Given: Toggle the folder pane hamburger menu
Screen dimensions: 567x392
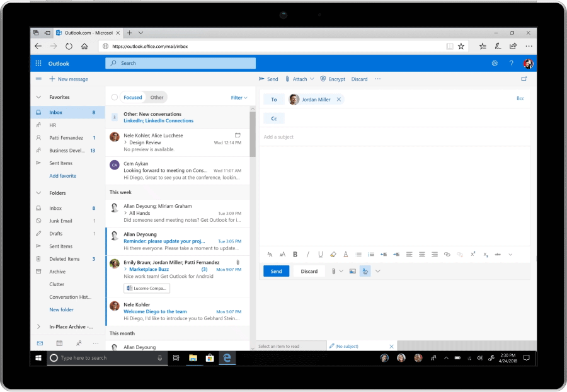Looking at the screenshot, I should pos(38,79).
